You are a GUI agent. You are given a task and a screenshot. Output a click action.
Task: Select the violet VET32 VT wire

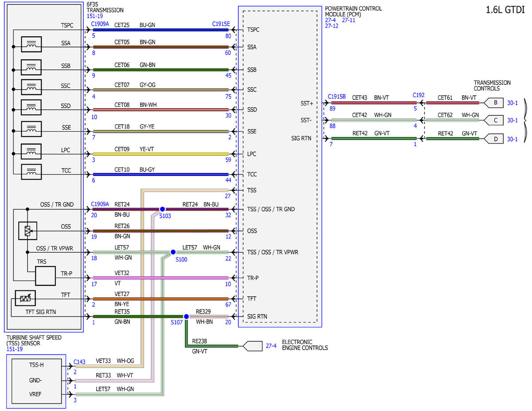click(x=160, y=278)
